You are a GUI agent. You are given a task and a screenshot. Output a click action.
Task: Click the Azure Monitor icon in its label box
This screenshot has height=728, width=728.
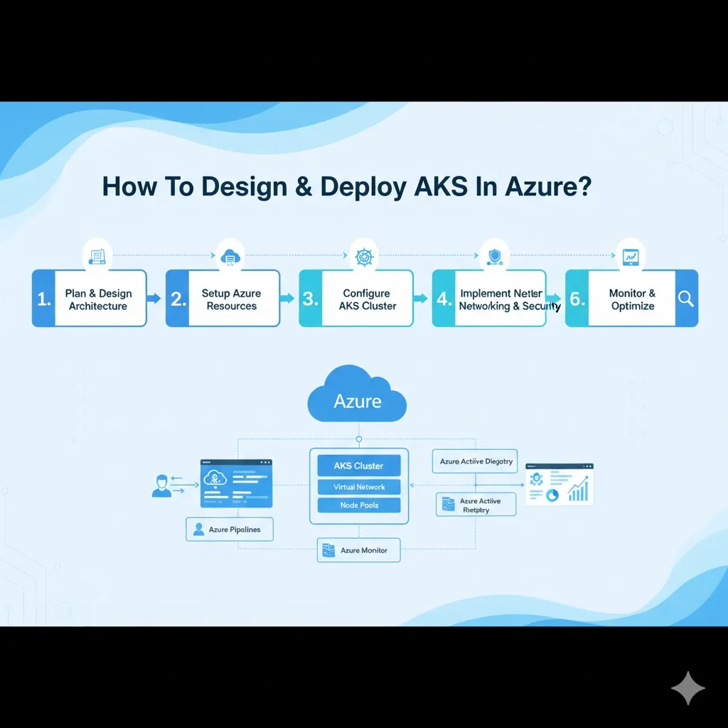[x=329, y=550]
